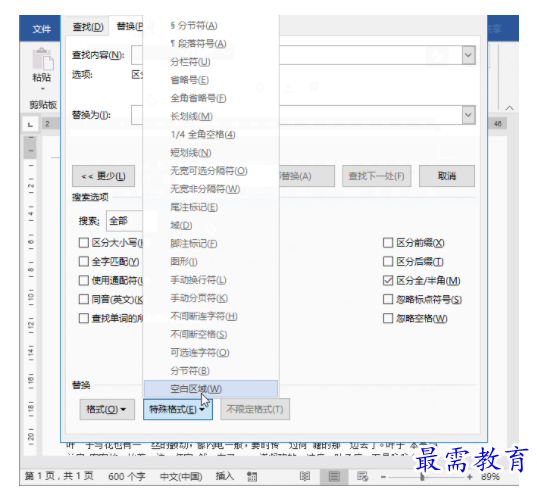Select 无宽非分隔符(W) menu item
The width and height of the screenshot is (537, 491).
pyautogui.click(x=211, y=189)
